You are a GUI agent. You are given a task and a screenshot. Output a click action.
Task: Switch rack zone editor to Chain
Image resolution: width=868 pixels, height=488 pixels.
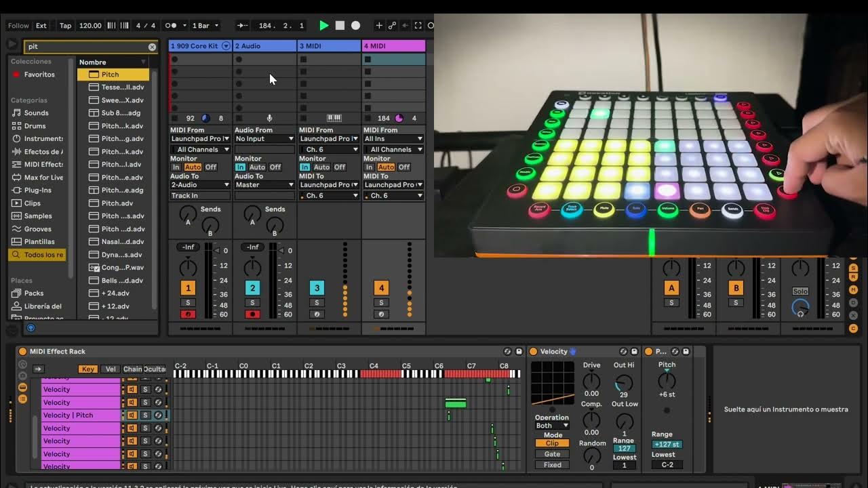pos(132,369)
